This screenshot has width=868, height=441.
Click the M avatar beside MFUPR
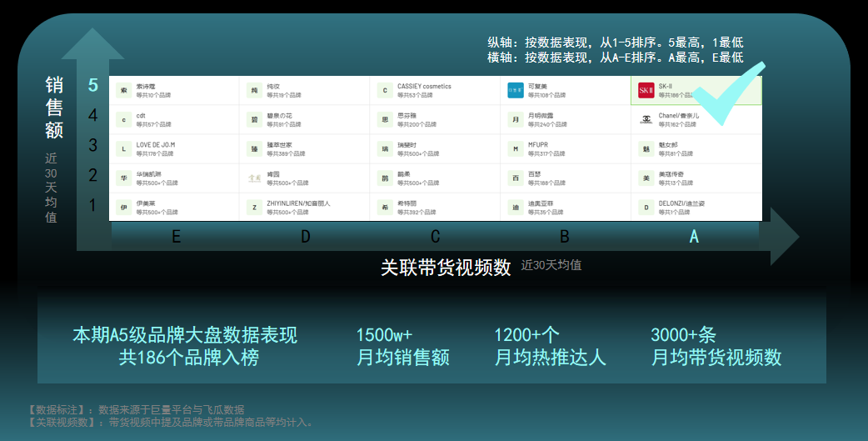pyautogui.click(x=516, y=149)
